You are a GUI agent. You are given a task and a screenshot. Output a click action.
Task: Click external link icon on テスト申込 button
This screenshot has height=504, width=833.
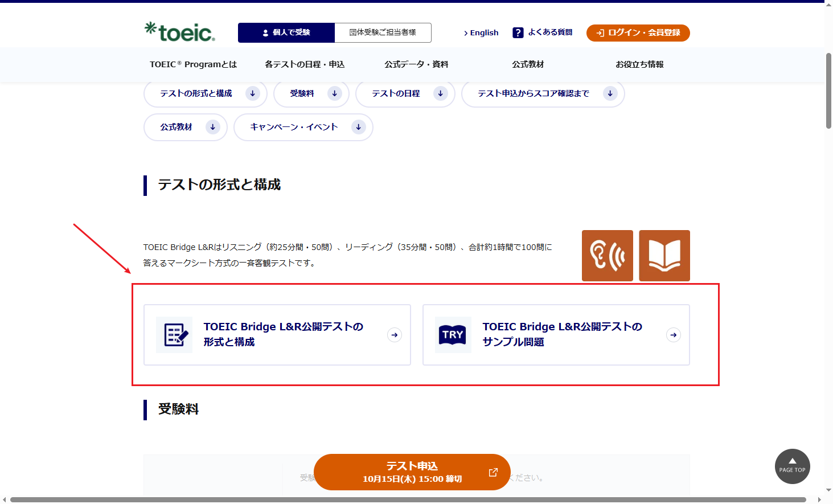[x=493, y=472]
